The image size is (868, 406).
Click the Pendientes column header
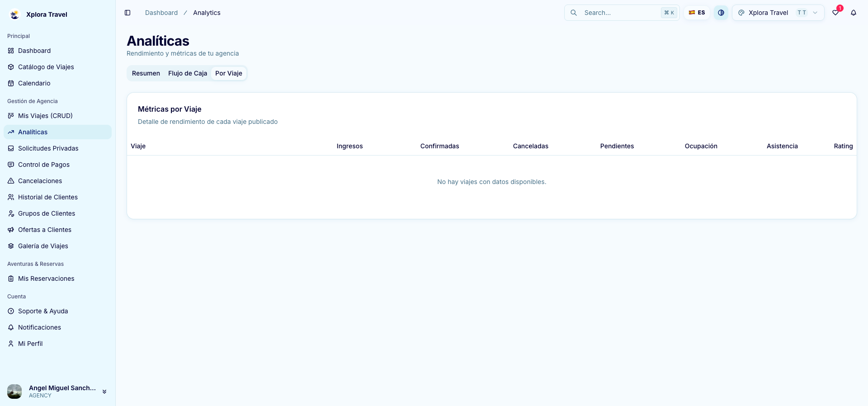pyautogui.click(x=617, y=146)
